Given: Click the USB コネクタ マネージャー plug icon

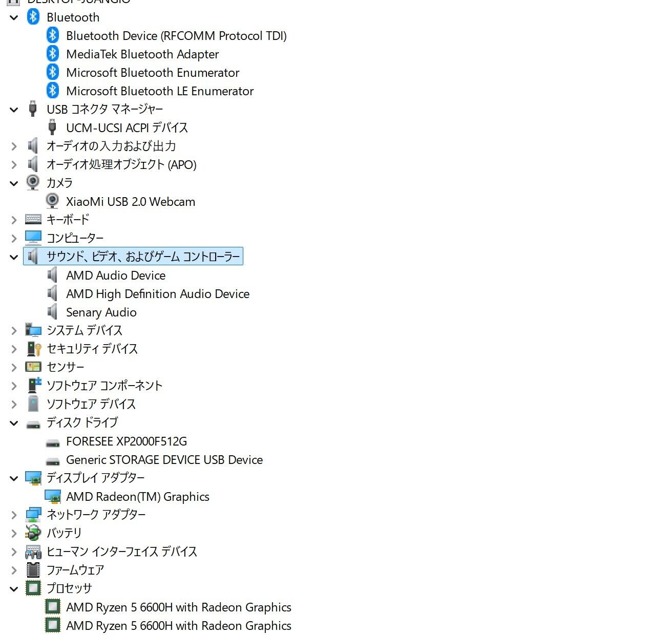Looking at the screenshot, I should point(33,109).
